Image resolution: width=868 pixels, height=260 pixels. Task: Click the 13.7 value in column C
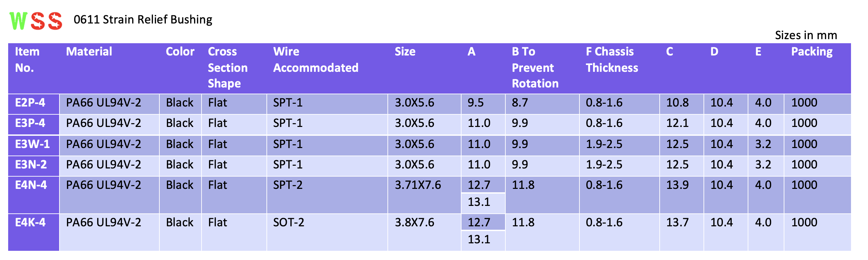pyautogui.click(x=677, y=223)
